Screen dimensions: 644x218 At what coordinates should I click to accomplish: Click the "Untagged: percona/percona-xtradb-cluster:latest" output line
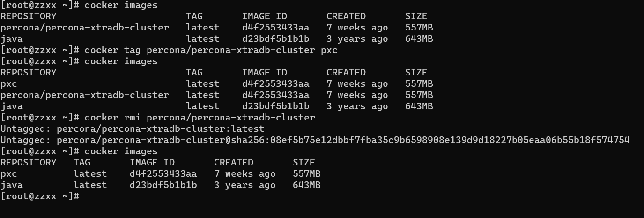tap(132, 129)
